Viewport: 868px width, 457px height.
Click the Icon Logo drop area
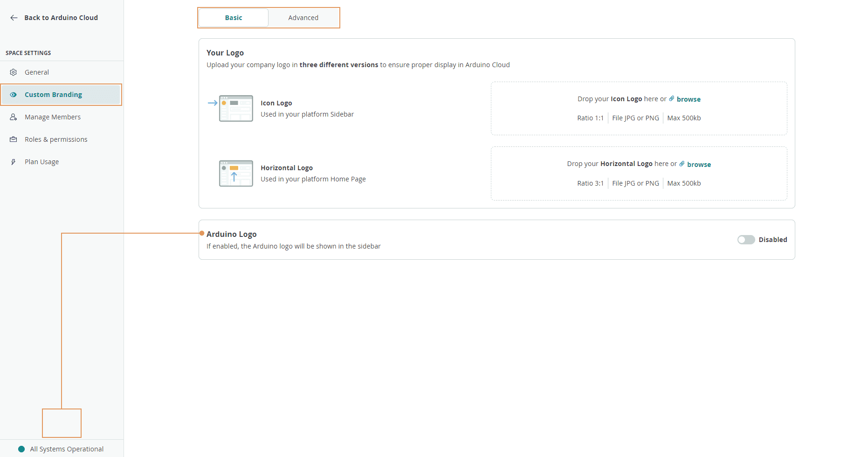pyautogui.click(x=639, y=127)
